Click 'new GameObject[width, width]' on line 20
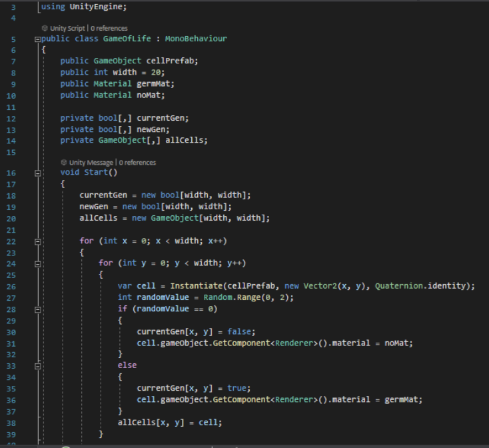Image resolution: width=489 pixels, height=448 pixels. pyautogui.click(x=199, y=218)
